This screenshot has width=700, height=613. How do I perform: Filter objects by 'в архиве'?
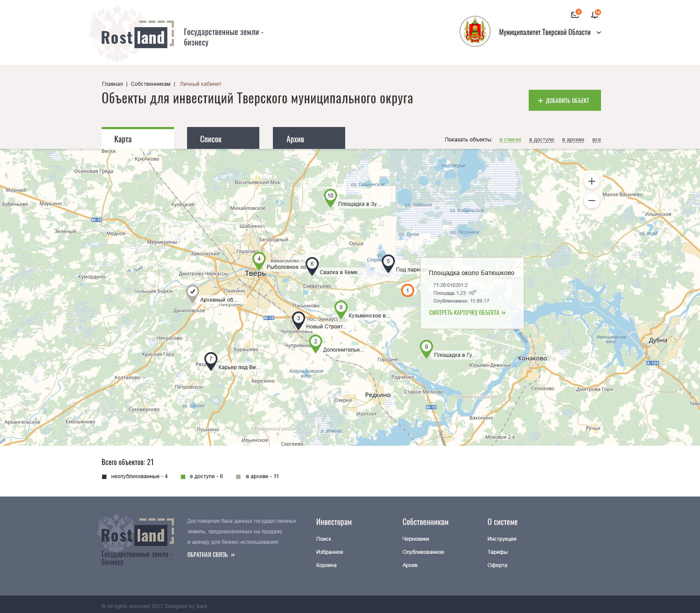tap(573, 140)
